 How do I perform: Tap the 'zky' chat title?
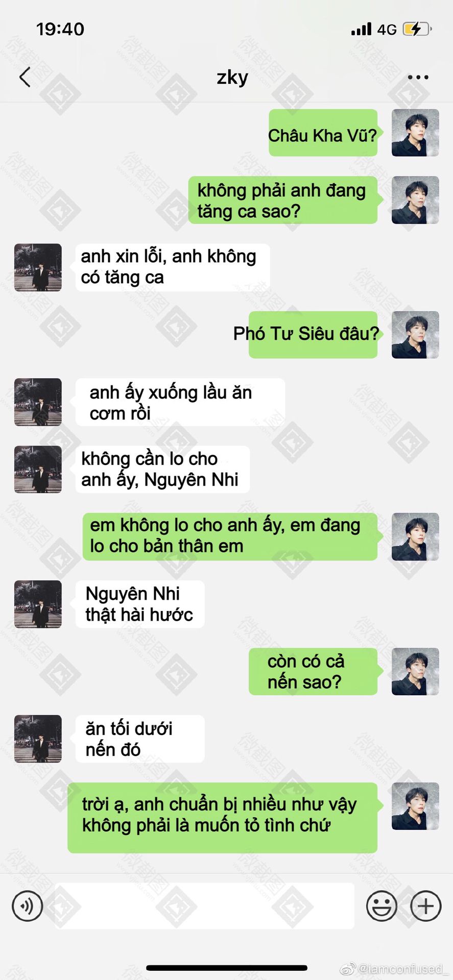232,77
